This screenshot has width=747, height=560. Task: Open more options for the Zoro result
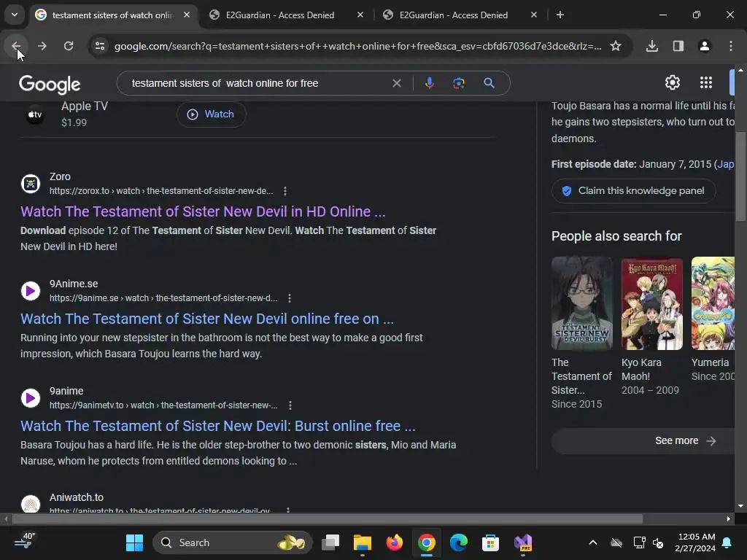click(x=285, y=191)
